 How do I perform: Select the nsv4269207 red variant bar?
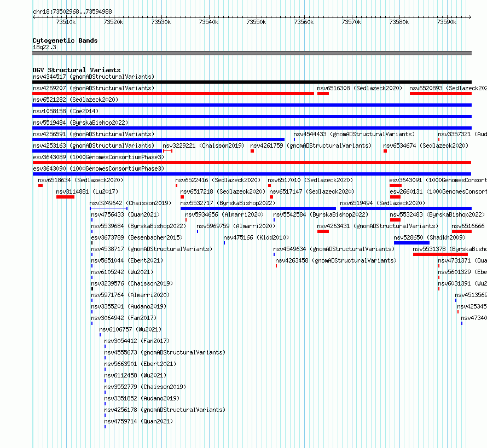coord(173,94)
